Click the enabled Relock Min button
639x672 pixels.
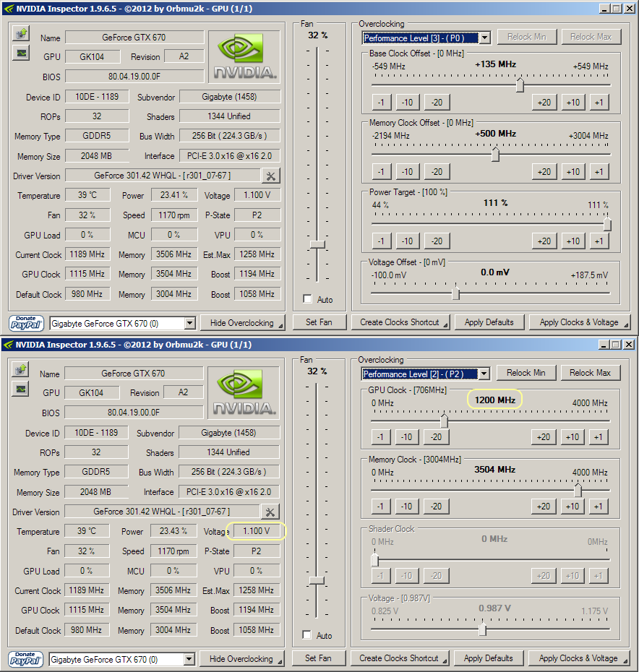pos(526,373)
